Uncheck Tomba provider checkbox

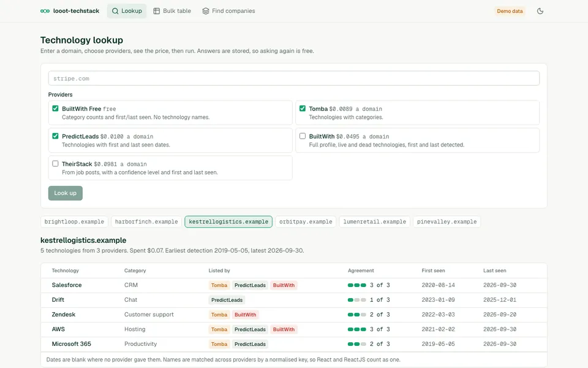click(303, 109)
